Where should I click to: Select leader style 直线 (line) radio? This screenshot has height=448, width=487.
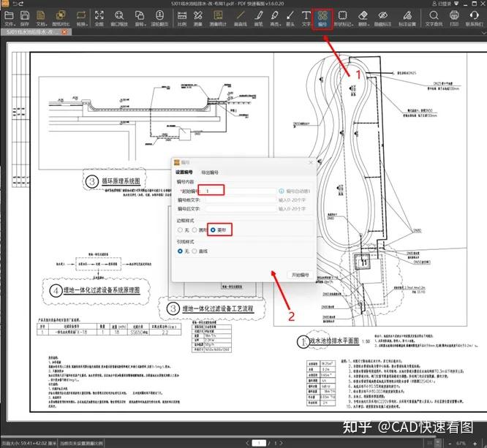(x=195, y=251)
